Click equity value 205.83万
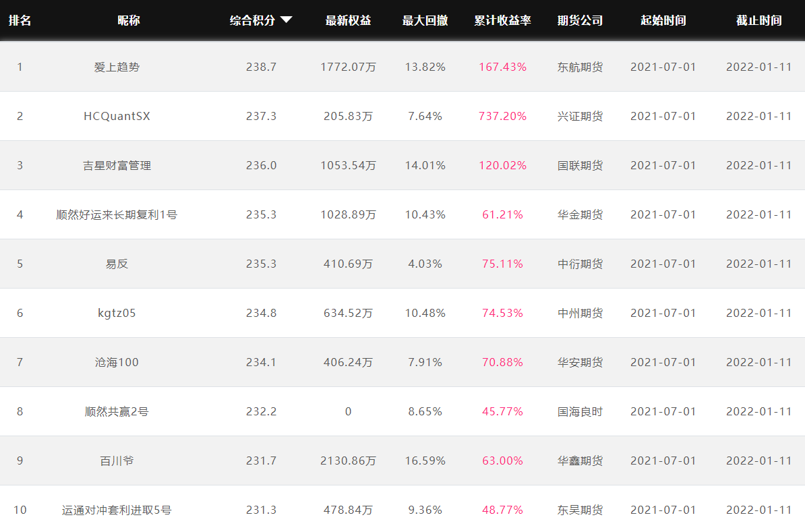 tap(348, 117)
